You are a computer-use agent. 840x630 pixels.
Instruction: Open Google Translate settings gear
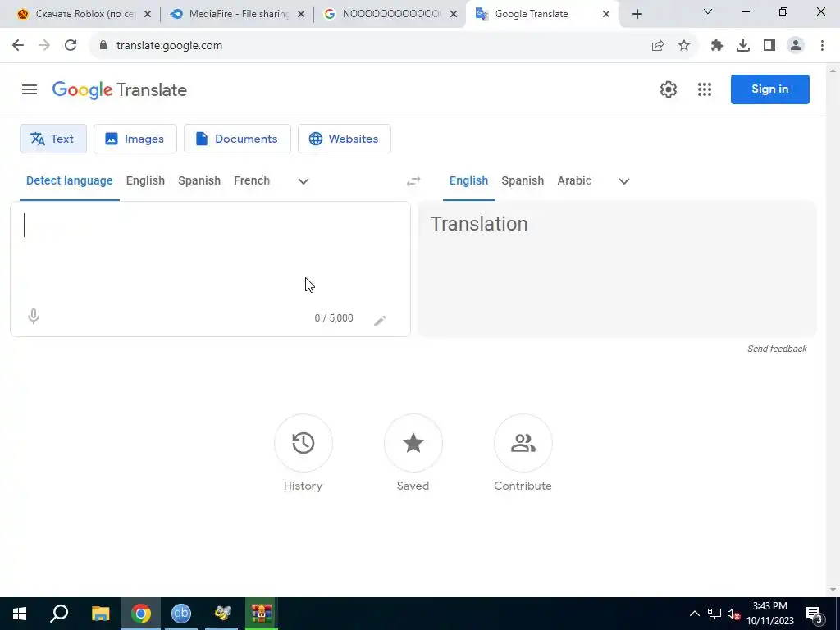pyautogui.click(x=668, y=89)
